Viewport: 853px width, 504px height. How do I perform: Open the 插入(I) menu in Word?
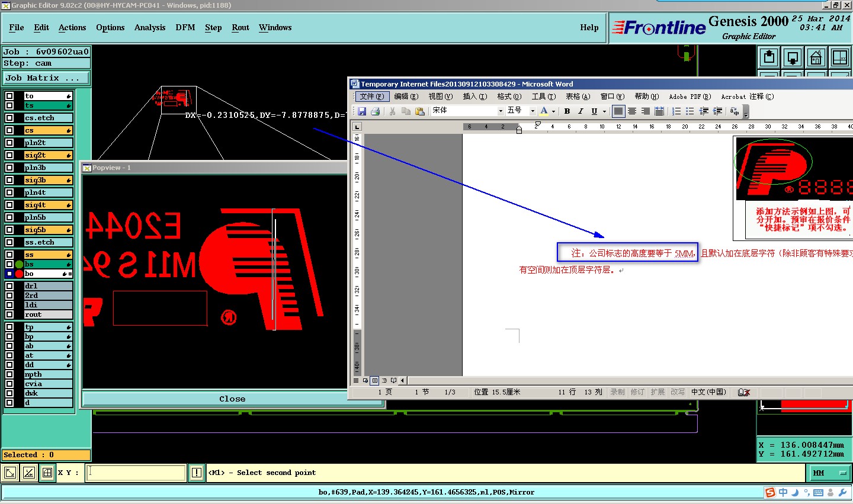[475, 97]
